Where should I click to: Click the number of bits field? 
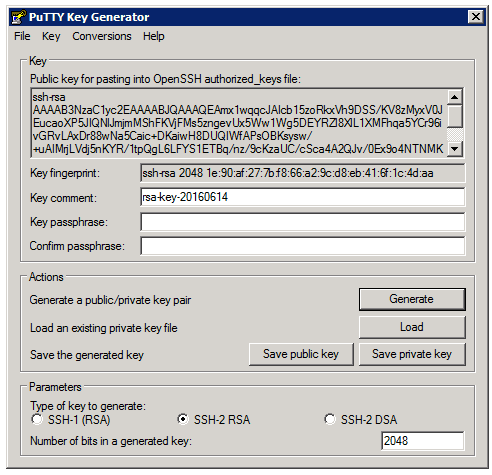point(422,441)
